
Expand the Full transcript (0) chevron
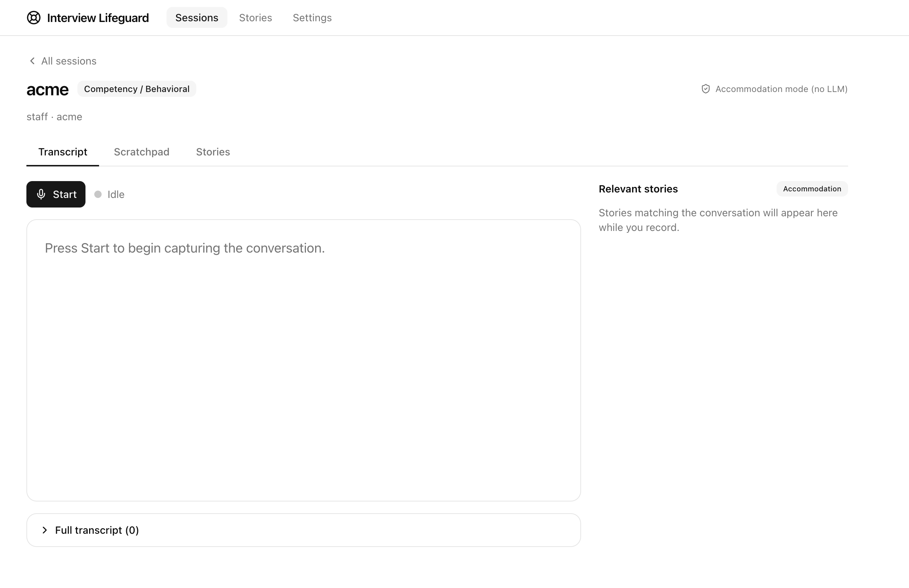click(x=45, y=530)
